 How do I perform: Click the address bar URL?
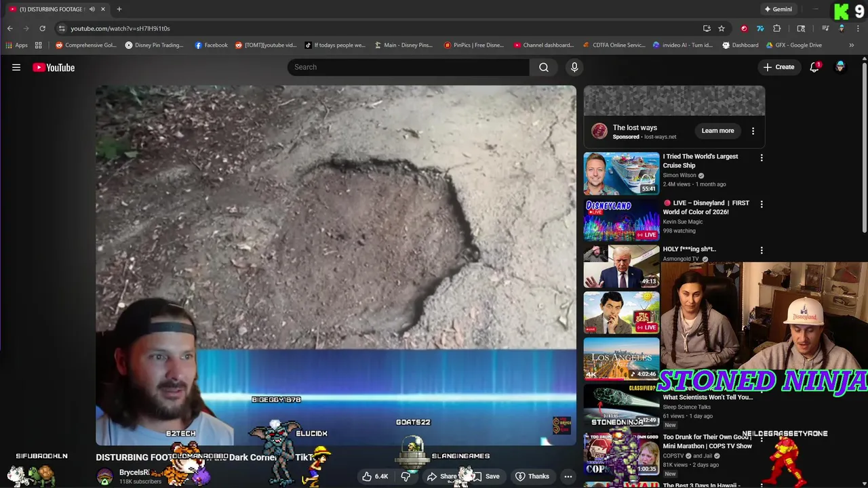pyautogui.click(x=120, y=28)
